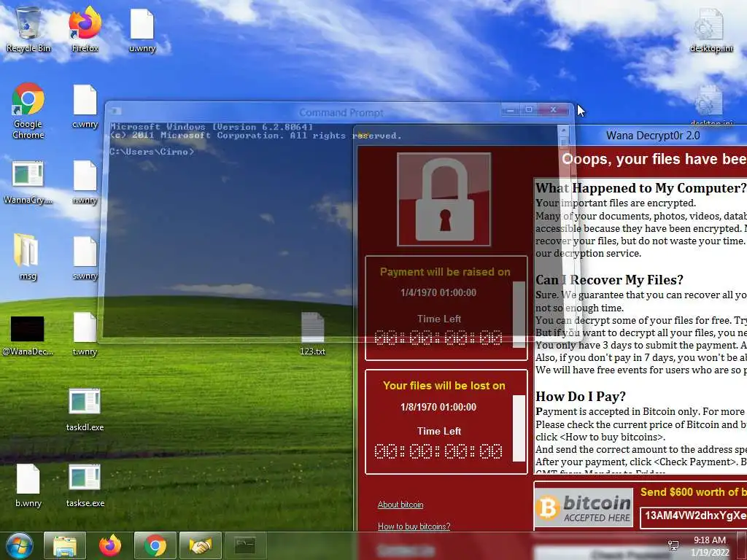This screenshot has width=747, height=560.
Task: Click the Command Prompt vertical scrollbar up arrow
Action: coord(564,130)
